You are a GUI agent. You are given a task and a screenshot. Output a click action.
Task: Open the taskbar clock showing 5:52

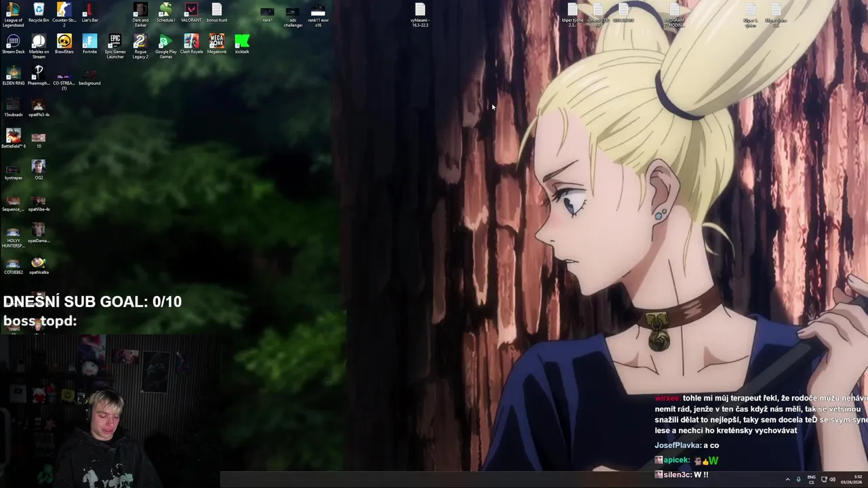point(852,480)
